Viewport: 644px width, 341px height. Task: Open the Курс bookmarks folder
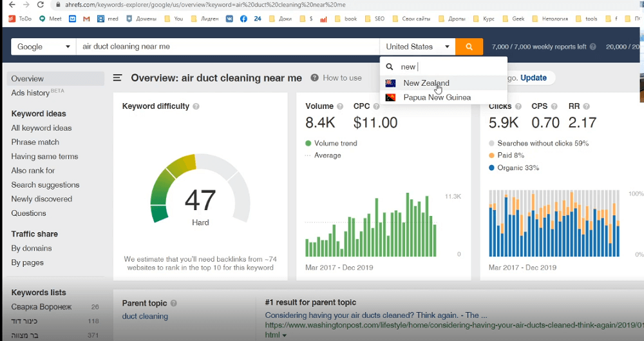[484, 19]
